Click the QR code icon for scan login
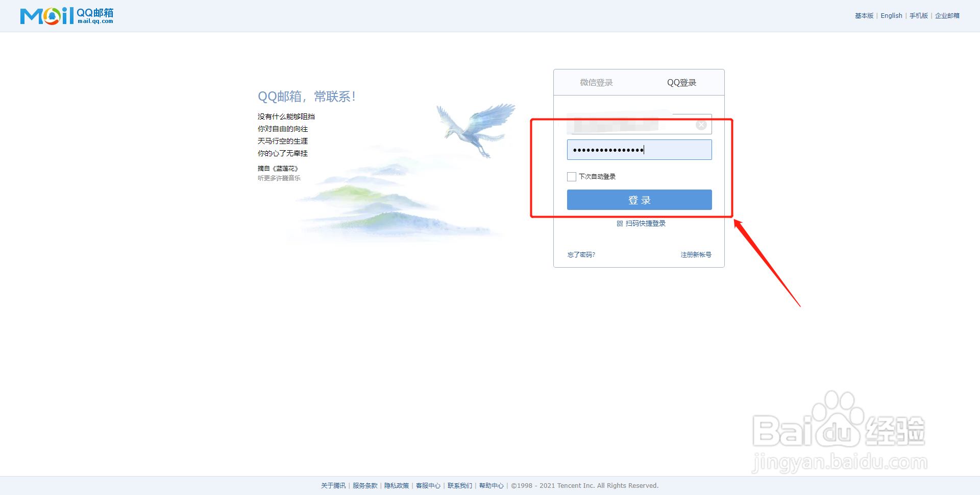Screen dimensions: 980x495 click(620, 224)
